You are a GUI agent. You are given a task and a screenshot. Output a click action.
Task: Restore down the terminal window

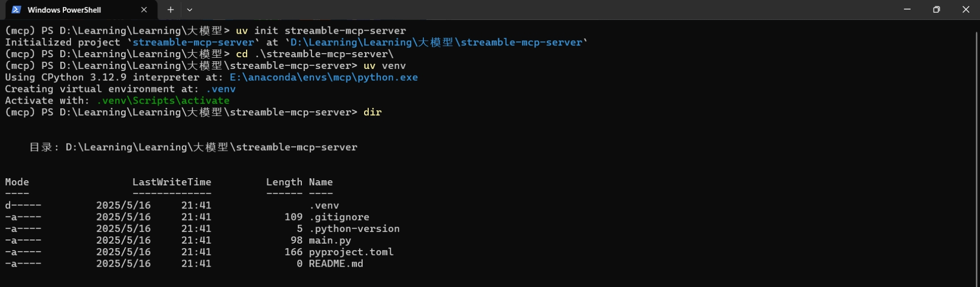pyautogui.click(x=936, y=10)
